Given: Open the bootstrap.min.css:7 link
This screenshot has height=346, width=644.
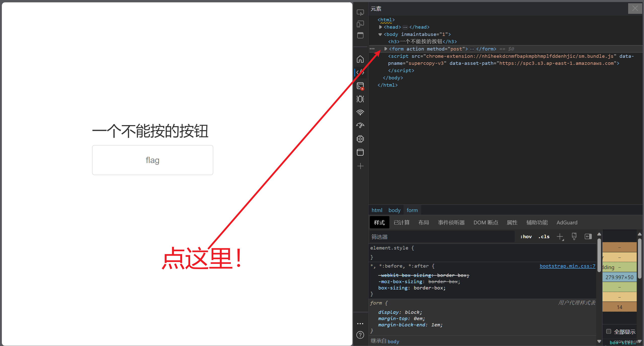Looking at the screenshot, I should click(x=567, y=266).
